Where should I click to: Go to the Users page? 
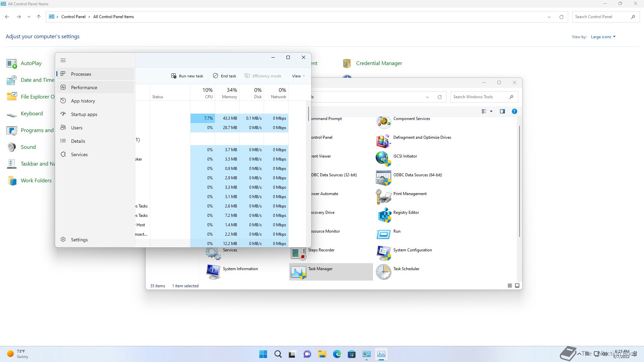tap(95, 128)
